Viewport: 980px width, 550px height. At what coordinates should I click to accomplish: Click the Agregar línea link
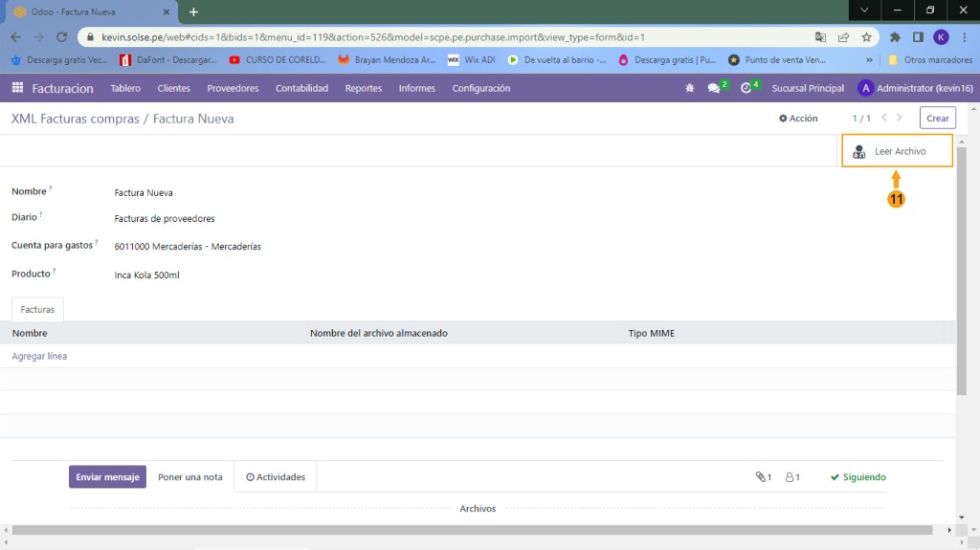point(39,356)
